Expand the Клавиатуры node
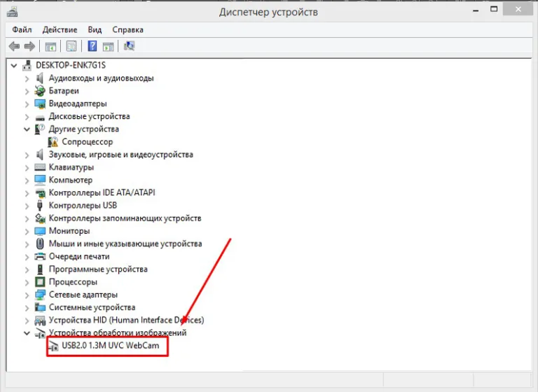Screen dimensions: 538x392 click(x=27, y=168)
